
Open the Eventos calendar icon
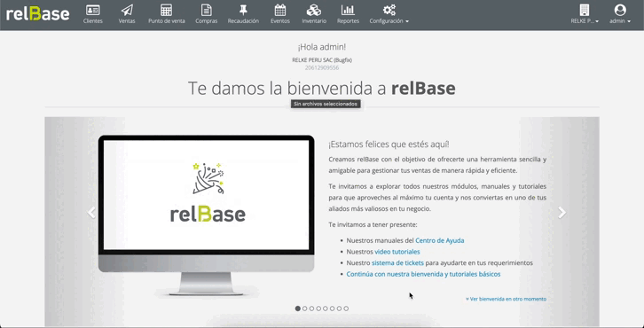[x=280, y=10]
